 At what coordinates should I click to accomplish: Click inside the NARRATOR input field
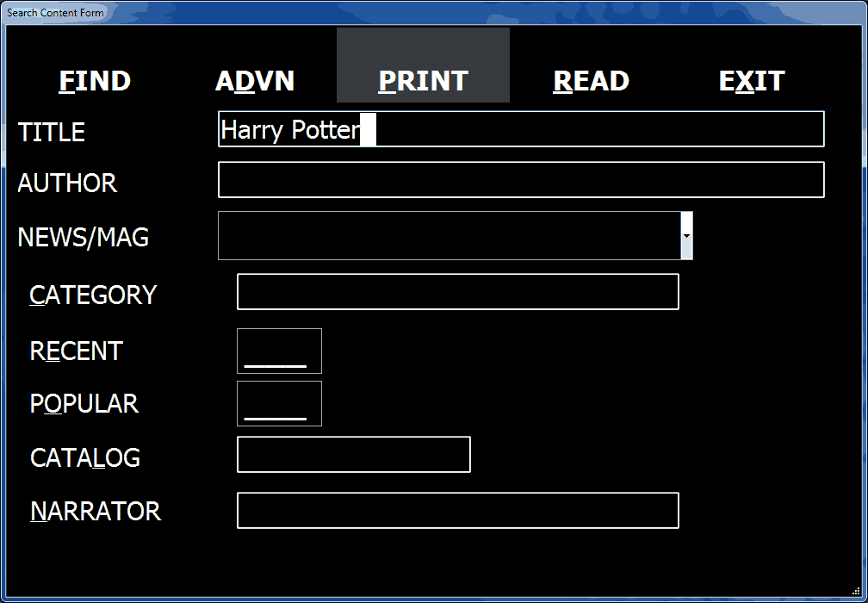pos(457,510)
